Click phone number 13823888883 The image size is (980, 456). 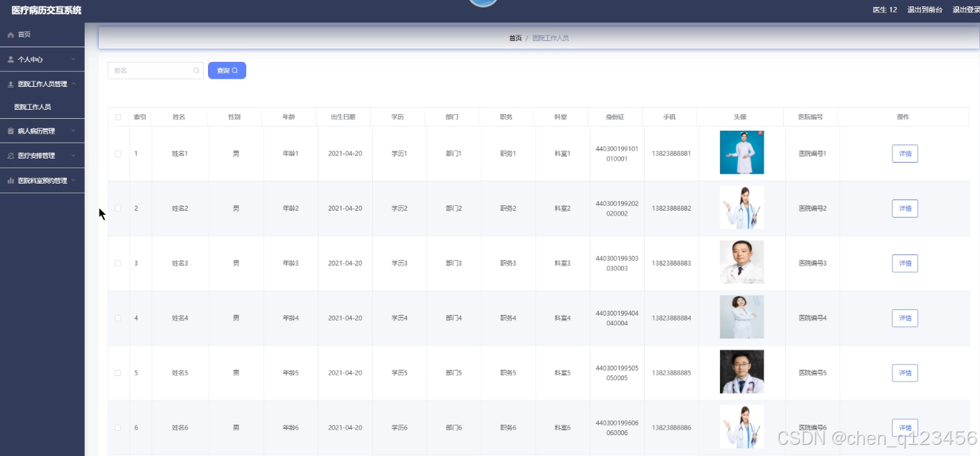[x=671, y=263]
